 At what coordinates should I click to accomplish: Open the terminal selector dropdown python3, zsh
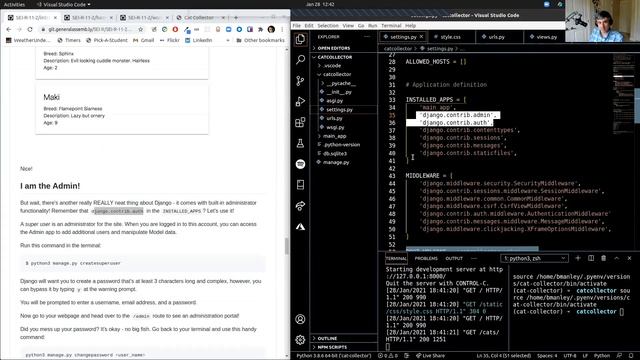(x=534, y=258)
